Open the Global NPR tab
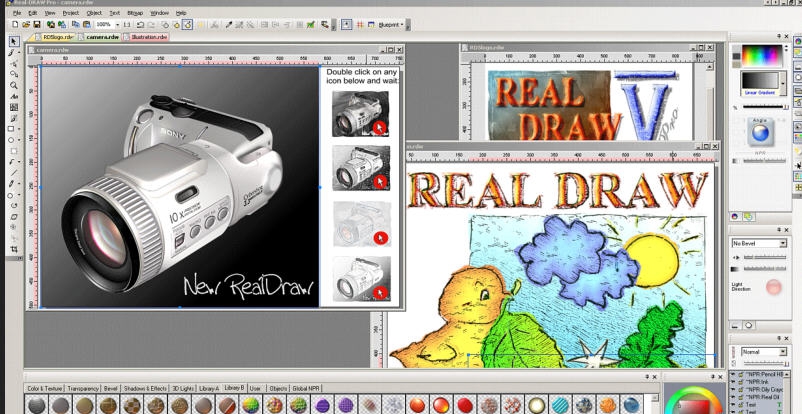Screen dimensions: 802x414 [306, 388]
